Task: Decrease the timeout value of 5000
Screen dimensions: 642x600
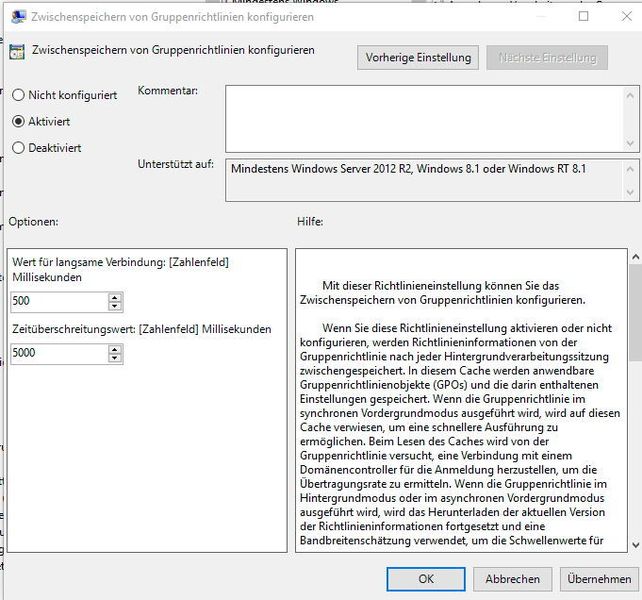Action: tap(115, 358)
